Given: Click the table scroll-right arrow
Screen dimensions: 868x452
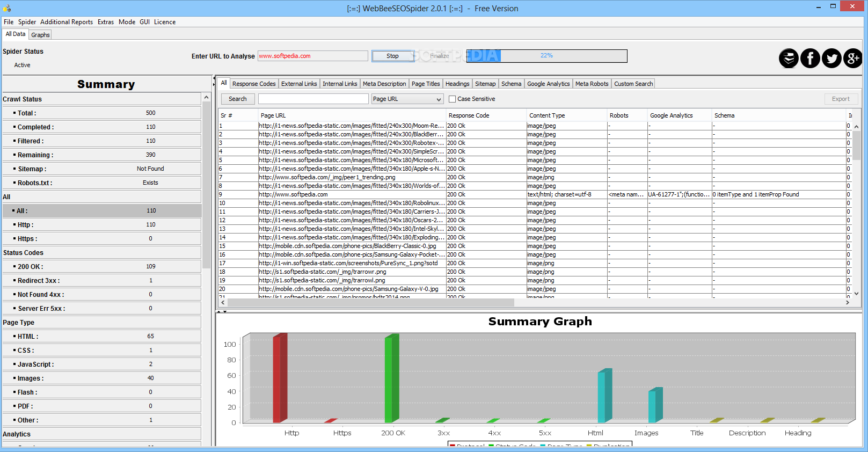Looking at the screenshot, I should [848, 303].
